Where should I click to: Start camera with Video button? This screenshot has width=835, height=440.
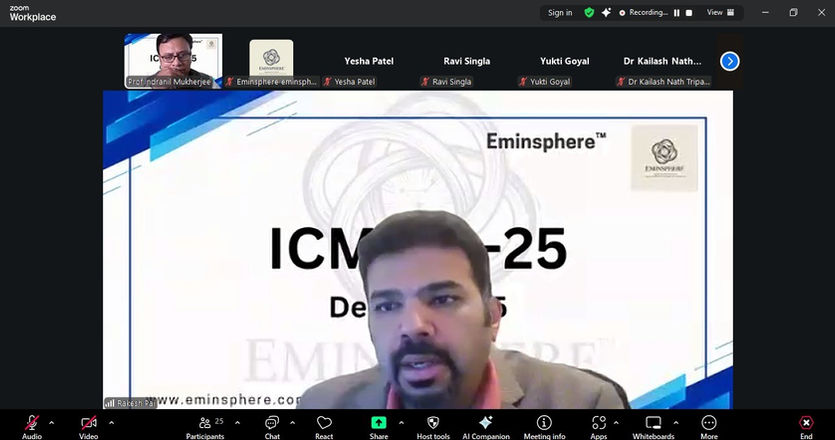[x=89, y=427]
